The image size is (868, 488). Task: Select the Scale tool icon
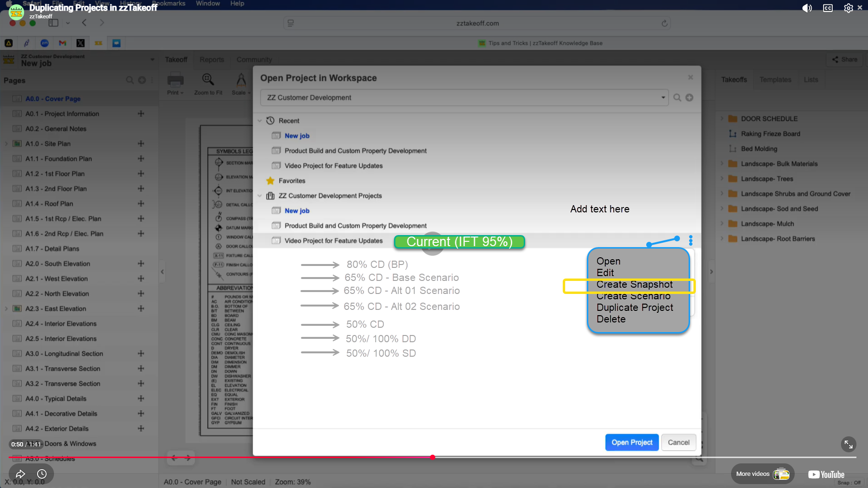click(241, 80)
